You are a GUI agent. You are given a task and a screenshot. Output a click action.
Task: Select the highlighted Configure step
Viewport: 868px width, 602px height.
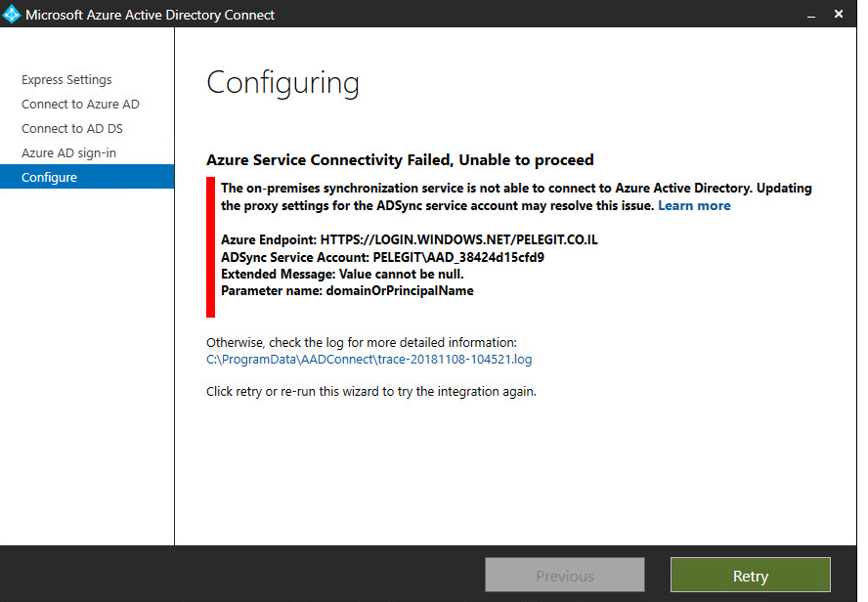pyautogui.click(x=87, y=177)
